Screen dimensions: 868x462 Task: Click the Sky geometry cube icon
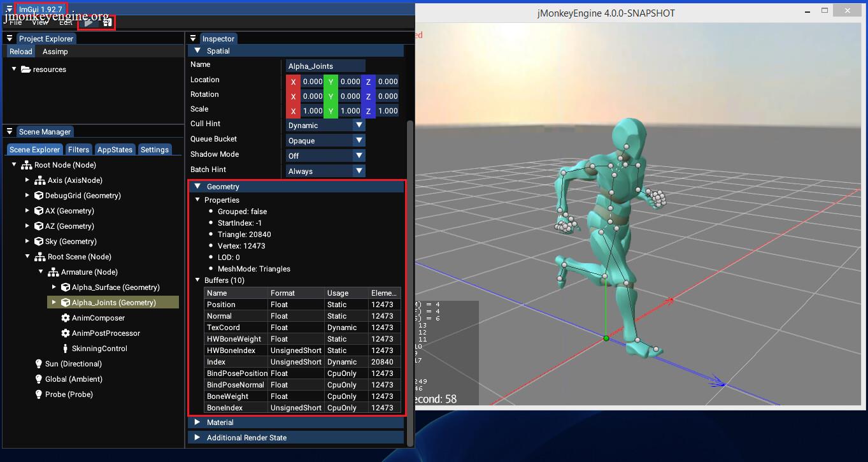(x=38, y=242)
